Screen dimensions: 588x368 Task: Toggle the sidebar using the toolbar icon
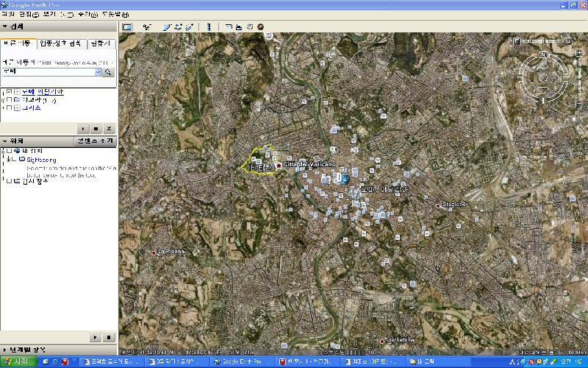tap(127, 27)
